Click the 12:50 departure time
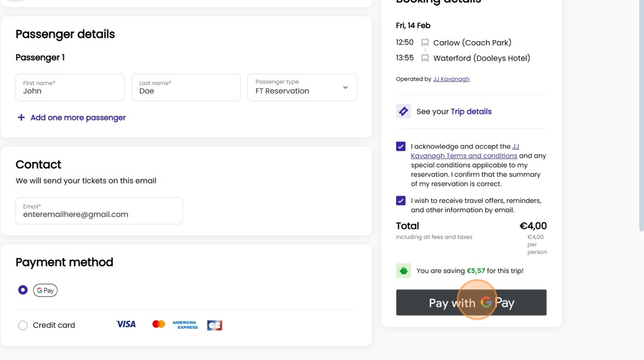The height and width of the screenshot is (360, 644). coord(405,43)
